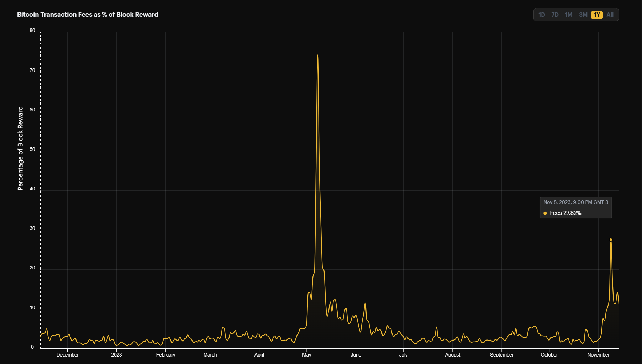The width and height of the screenshot is (642, 364).
Task: Click the March x-axis label
Action: tap(210, 355)
